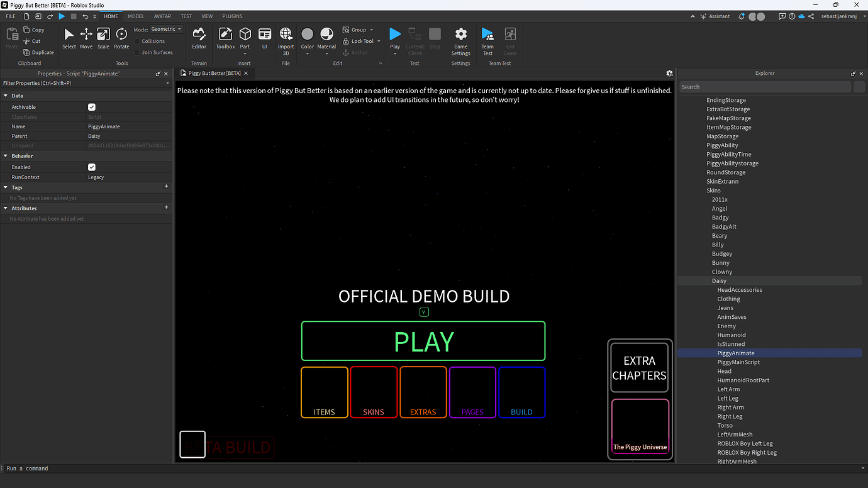Select the Move tool

pos(86,38)
